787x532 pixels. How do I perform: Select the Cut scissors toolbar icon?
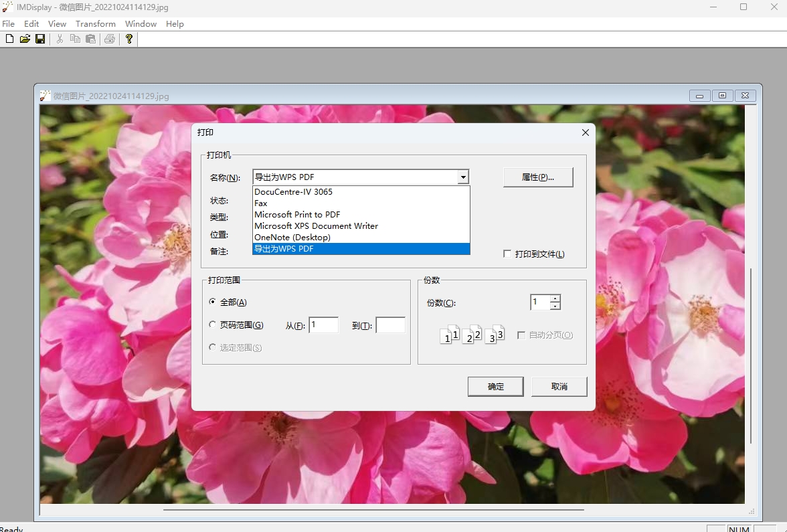tap(59, 39)
